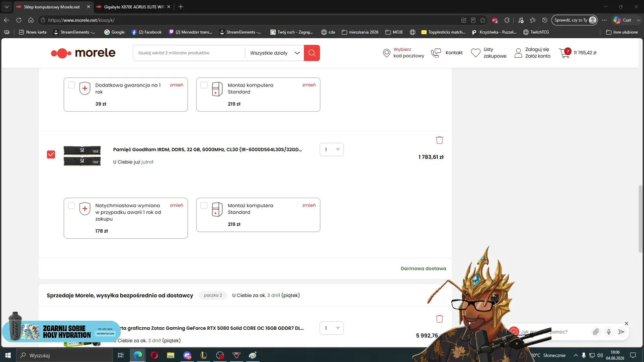Click the browser back arrow
The height and width of the screenshot is (362, 644).
pyautogui.click(x=7, y=20)
